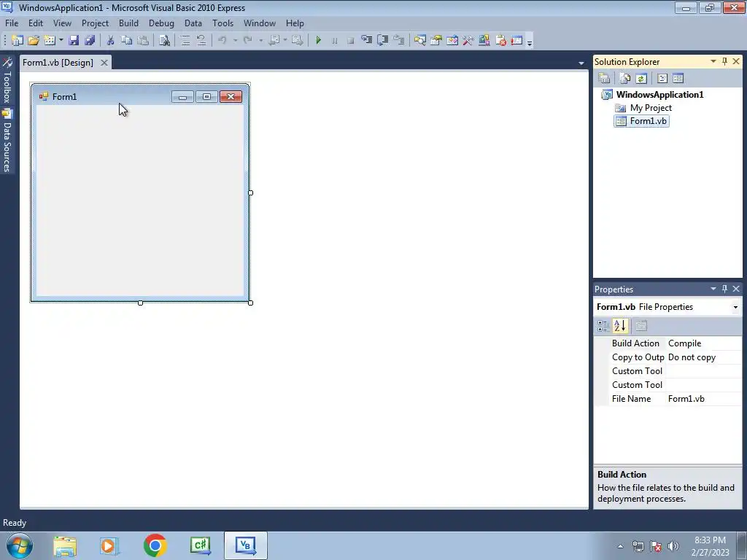Open the File menu
Viewport: 747px width, 560px height.
coord(12,23)
